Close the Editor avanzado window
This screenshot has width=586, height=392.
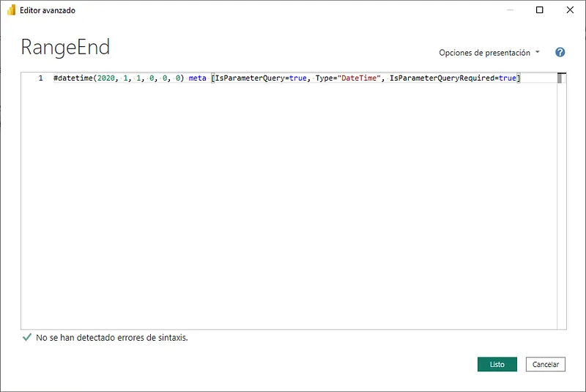pyautogui.click(x=570, y=10)
